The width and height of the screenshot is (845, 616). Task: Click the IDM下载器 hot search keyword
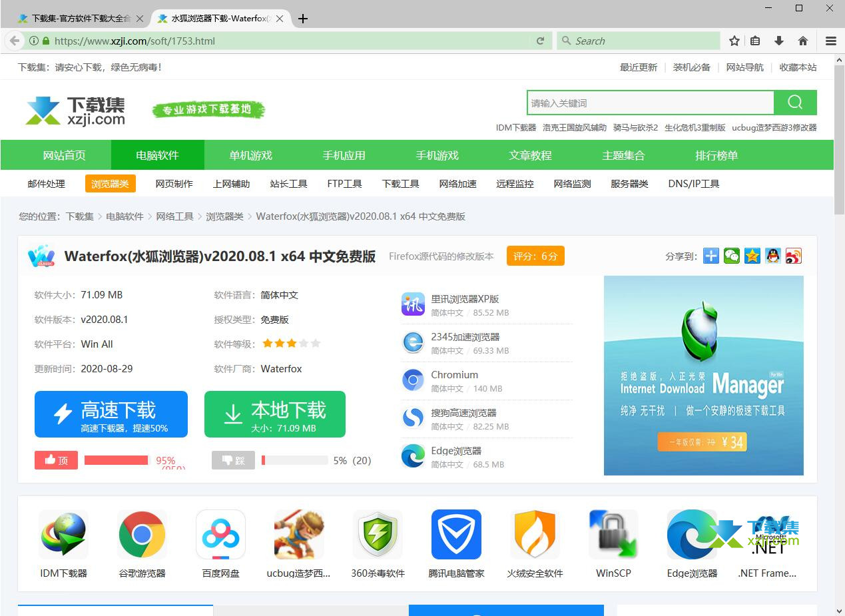[516, 127]
